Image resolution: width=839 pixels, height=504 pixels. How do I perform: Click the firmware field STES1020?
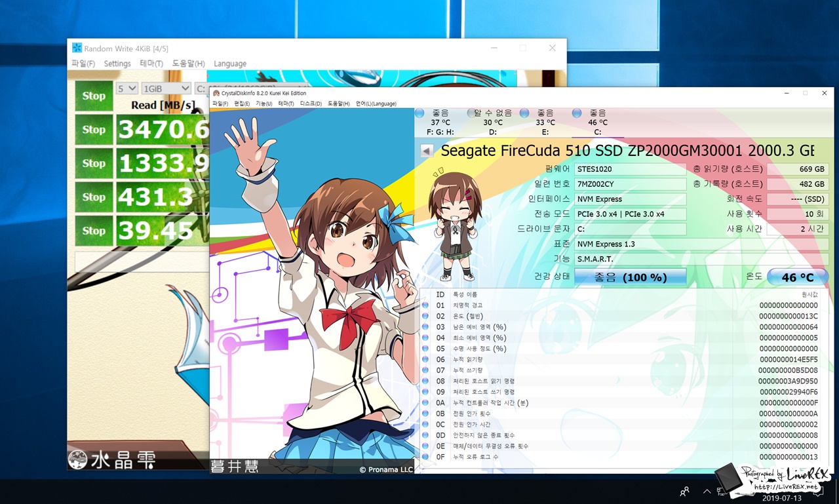click(631, 169)
